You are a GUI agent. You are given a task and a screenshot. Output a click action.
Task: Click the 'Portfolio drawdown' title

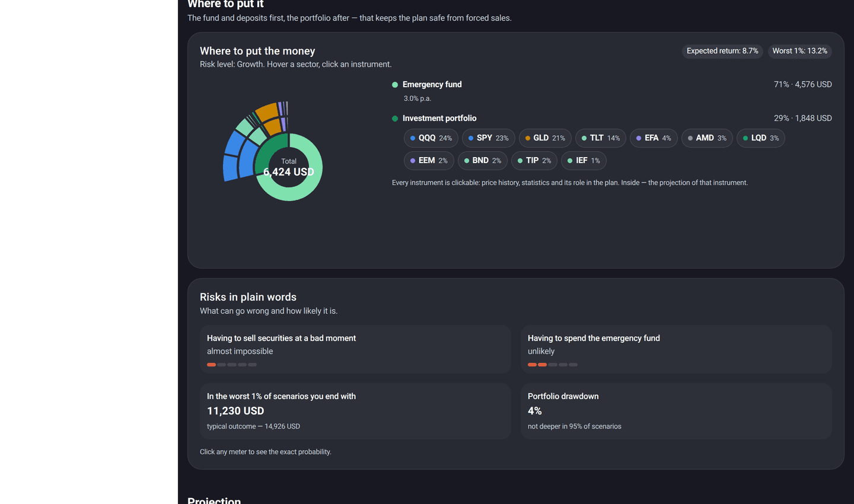(x=563, y=396)
